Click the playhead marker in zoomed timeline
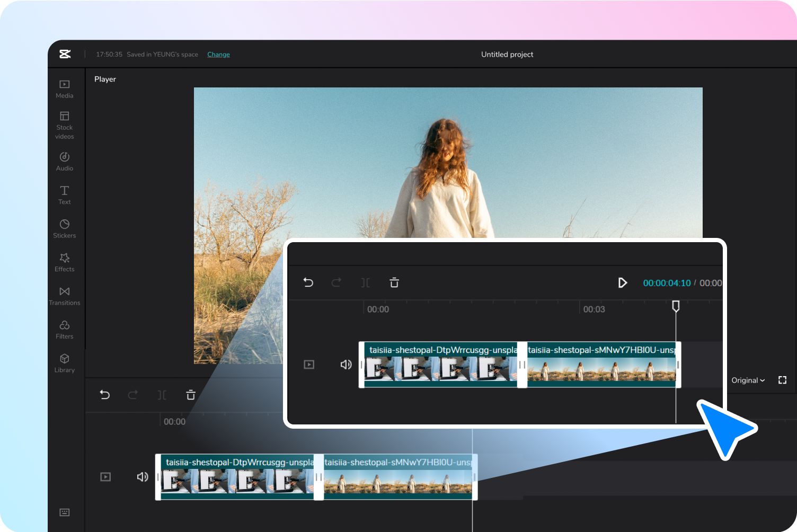Viewport: 797px width, 532px height. (x=676, y=306)
